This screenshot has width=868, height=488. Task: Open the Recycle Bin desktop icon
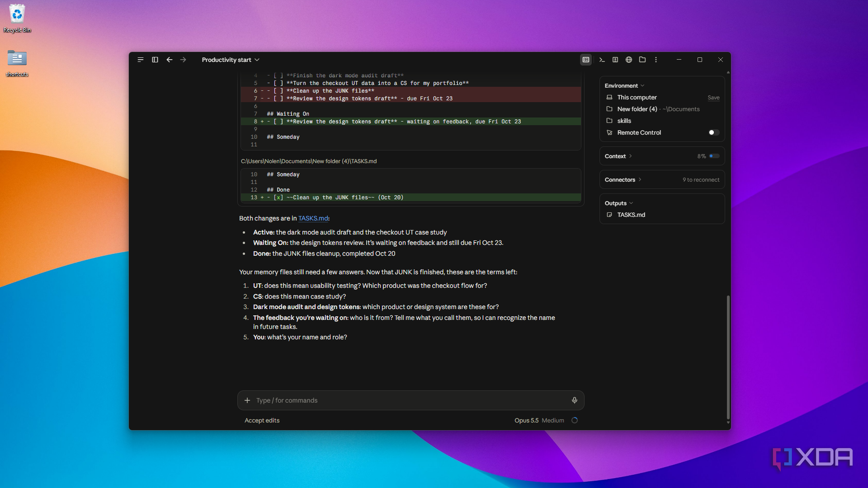click(x=17, y=18)
